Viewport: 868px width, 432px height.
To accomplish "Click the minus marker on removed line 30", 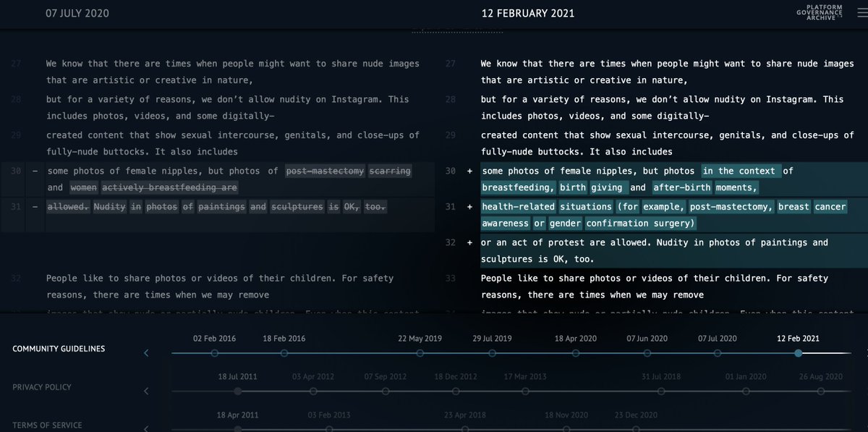I will tap(35, 171).
